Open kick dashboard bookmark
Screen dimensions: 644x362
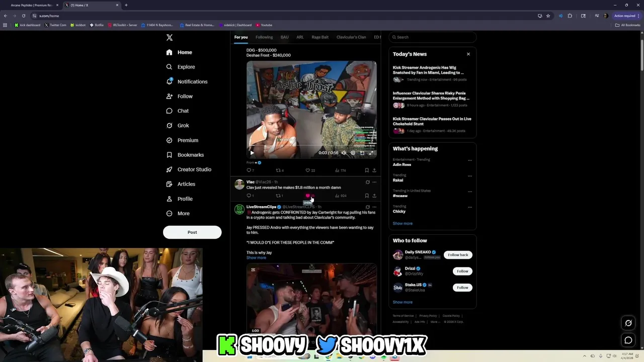[27, 25]
